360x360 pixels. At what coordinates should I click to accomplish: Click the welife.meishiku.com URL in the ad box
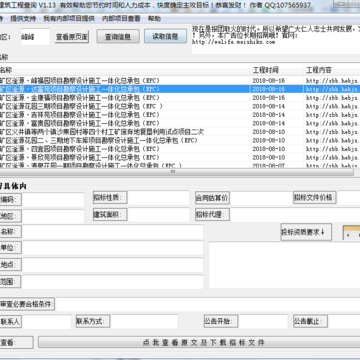click(233, 42)
